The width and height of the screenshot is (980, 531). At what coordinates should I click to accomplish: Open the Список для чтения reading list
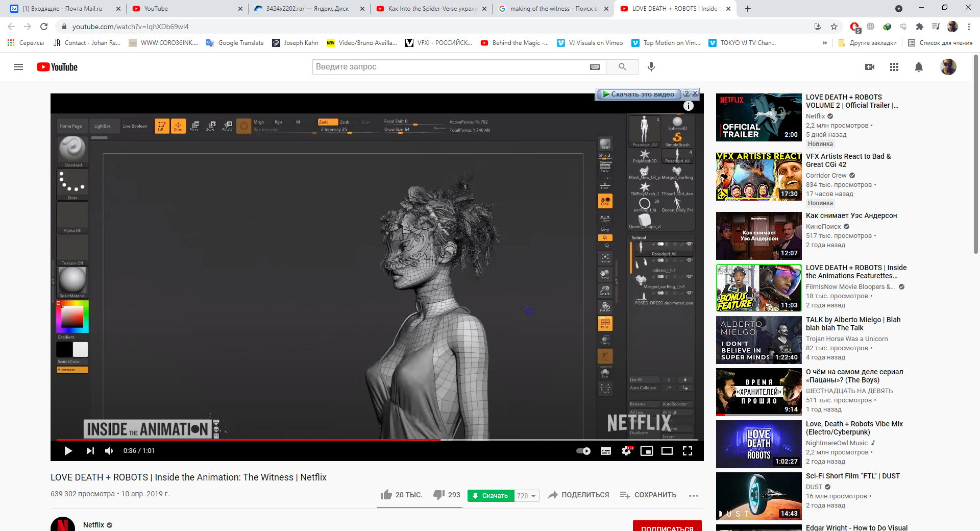[x=940, y=43]
